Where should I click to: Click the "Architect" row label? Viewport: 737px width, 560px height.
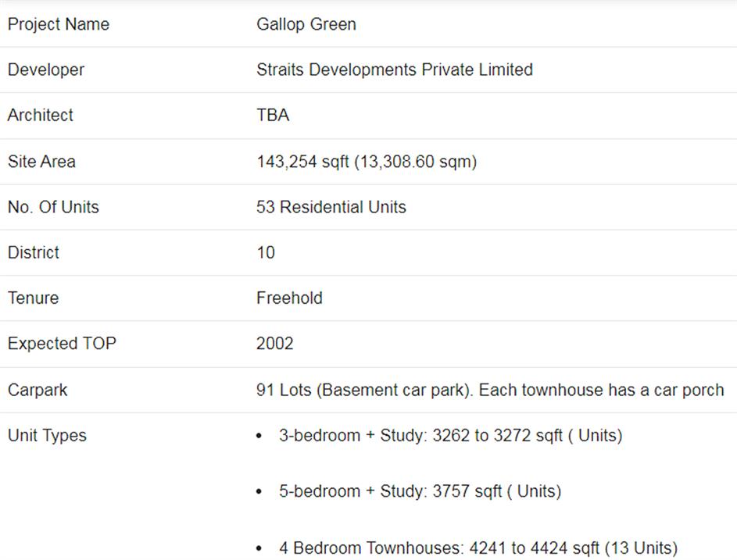pyautogui.click(x=41, y=115)
